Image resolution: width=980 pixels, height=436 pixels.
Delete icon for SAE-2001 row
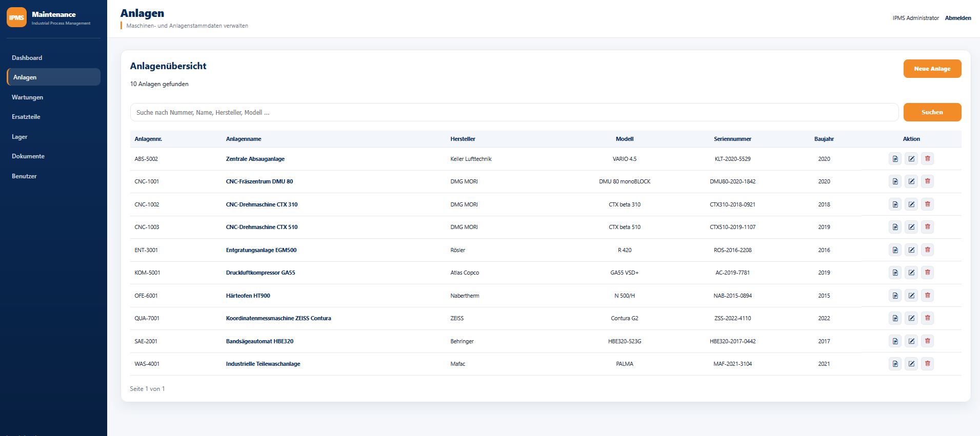tap(927, 341)
